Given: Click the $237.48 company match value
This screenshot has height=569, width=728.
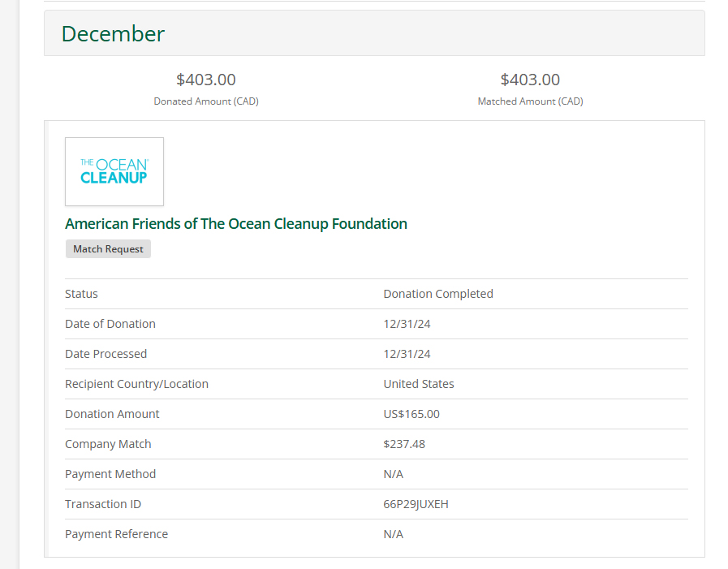Looking at the screenshot, I should tap(404, 444).
